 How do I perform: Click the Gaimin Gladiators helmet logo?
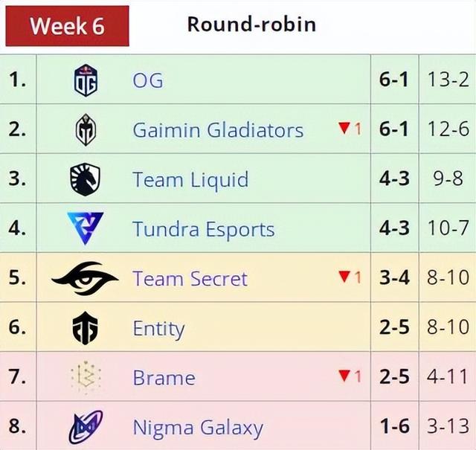click(86, 129)
